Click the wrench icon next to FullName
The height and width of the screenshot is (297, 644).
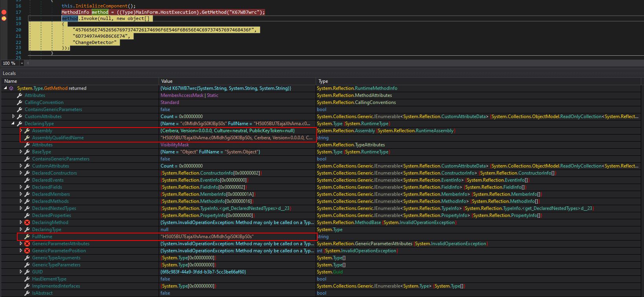point(27,237)
